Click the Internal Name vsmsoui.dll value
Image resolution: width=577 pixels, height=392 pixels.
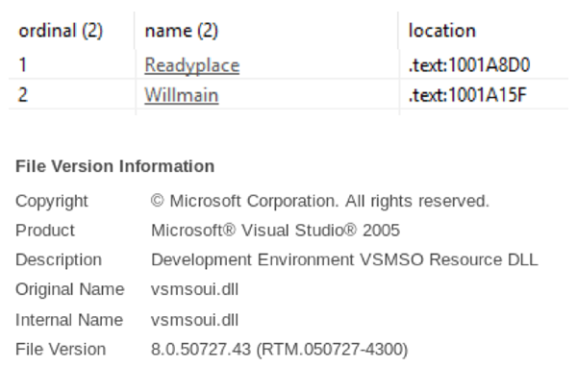pyautogui.click(x=194, y=320)
